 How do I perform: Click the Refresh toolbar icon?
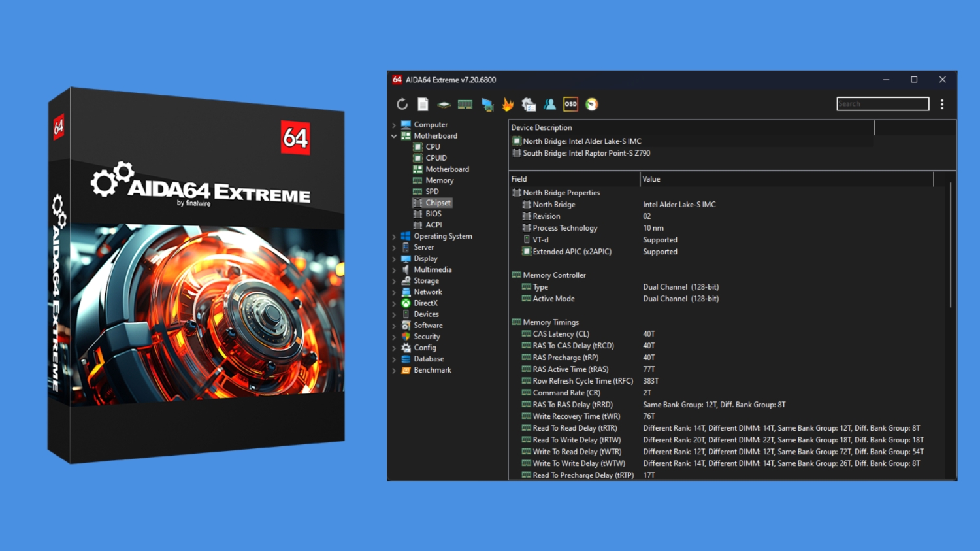[x=402, y=104]
